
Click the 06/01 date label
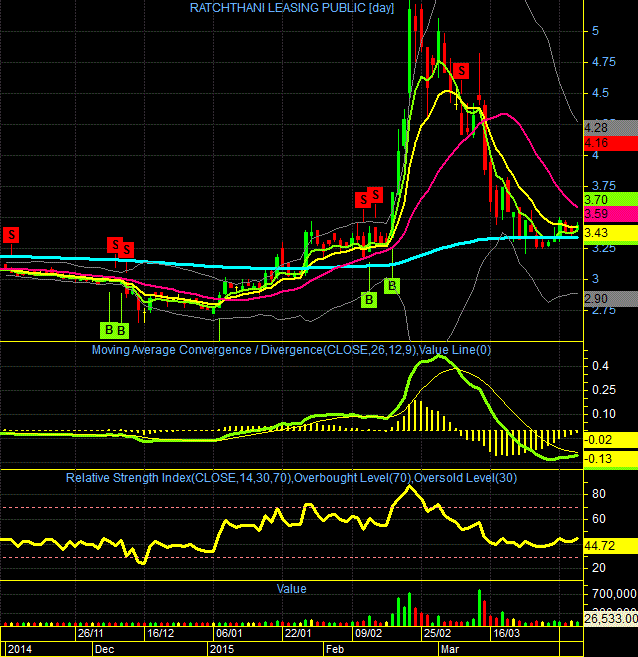click(x=229, y=633)
